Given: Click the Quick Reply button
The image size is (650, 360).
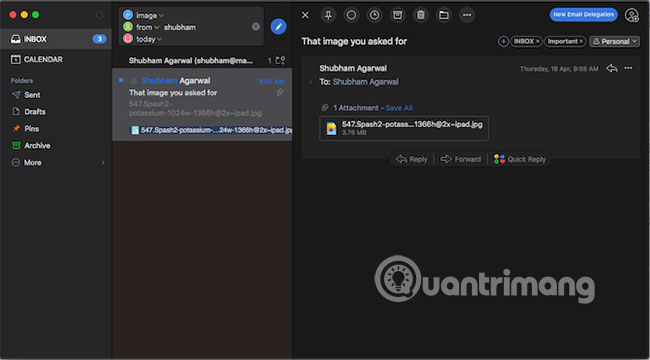Looking at the screenshot, I should tap(520, 159).
